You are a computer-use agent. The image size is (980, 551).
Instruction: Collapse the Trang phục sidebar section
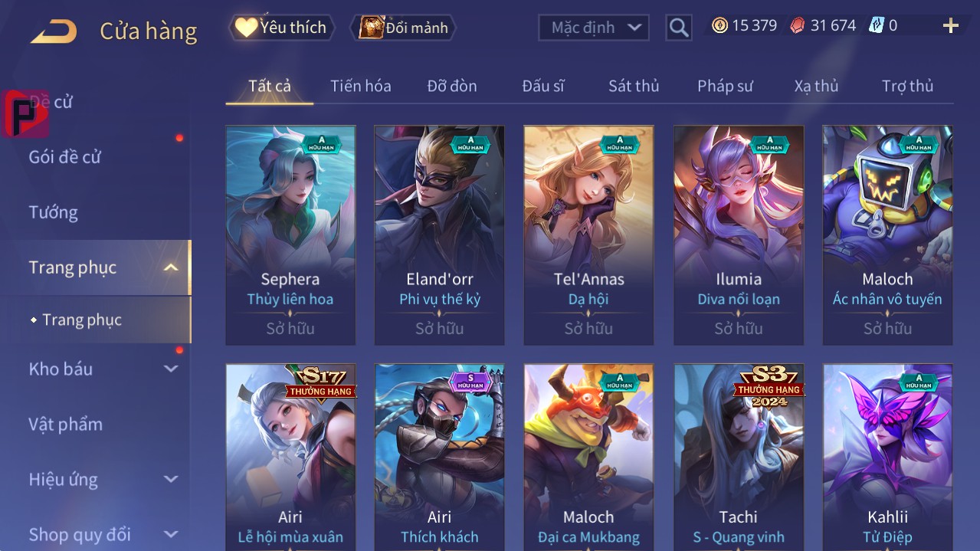point(171,267)
